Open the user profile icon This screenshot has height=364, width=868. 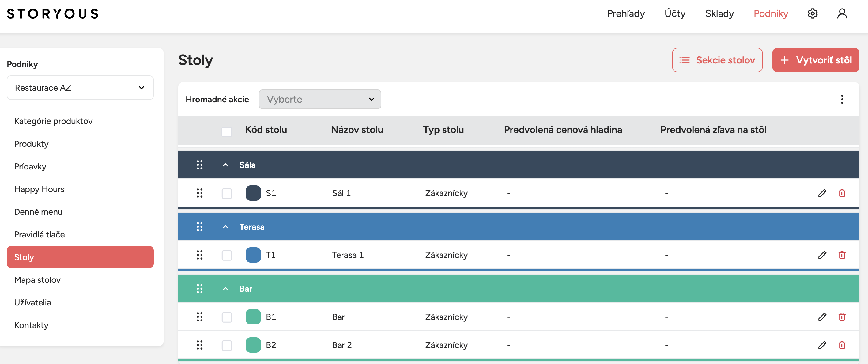[x=842, y=13]
